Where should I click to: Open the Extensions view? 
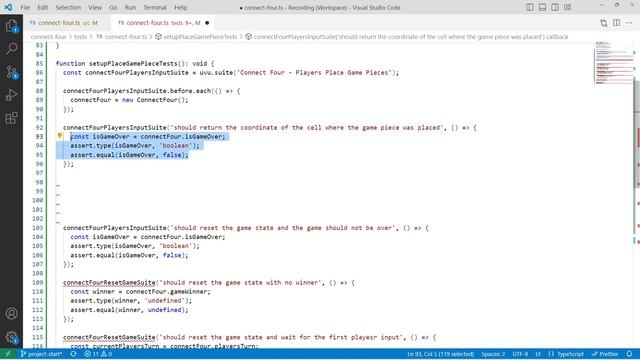[x=11, y=118]
